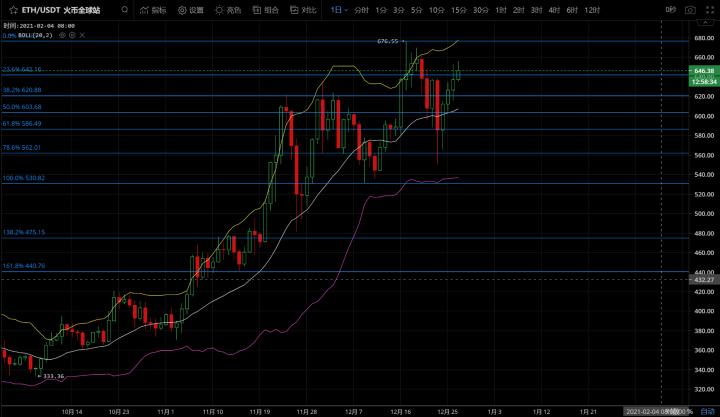Switch interval to 12时
The width and height of the screenshot is (720, 417).
(592, 10)
